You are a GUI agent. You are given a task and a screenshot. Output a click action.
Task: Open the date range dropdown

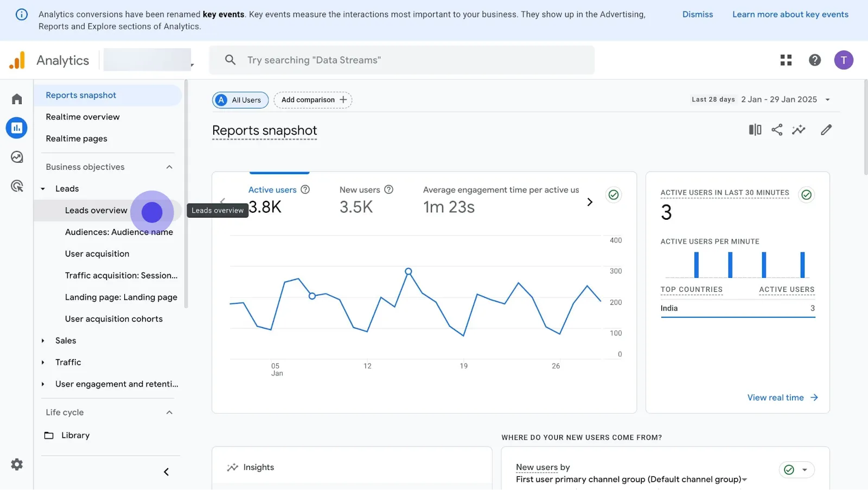827,100
